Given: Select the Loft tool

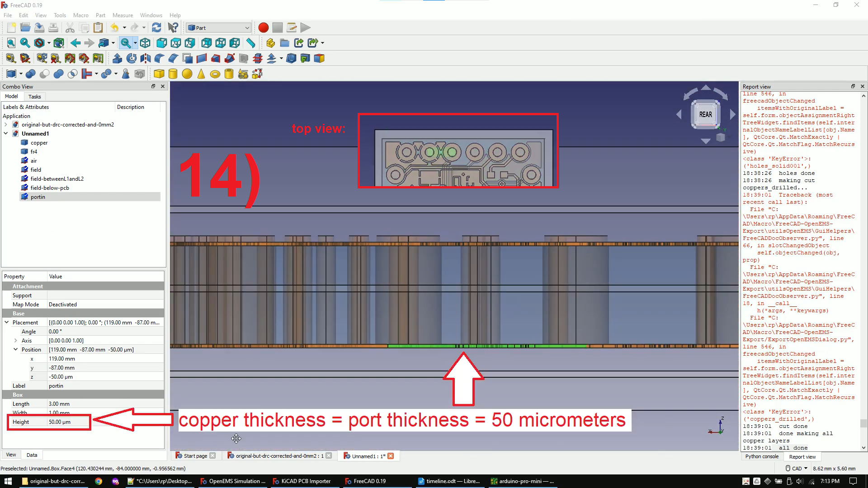Looking at the screenshot, I should (216, 58).
